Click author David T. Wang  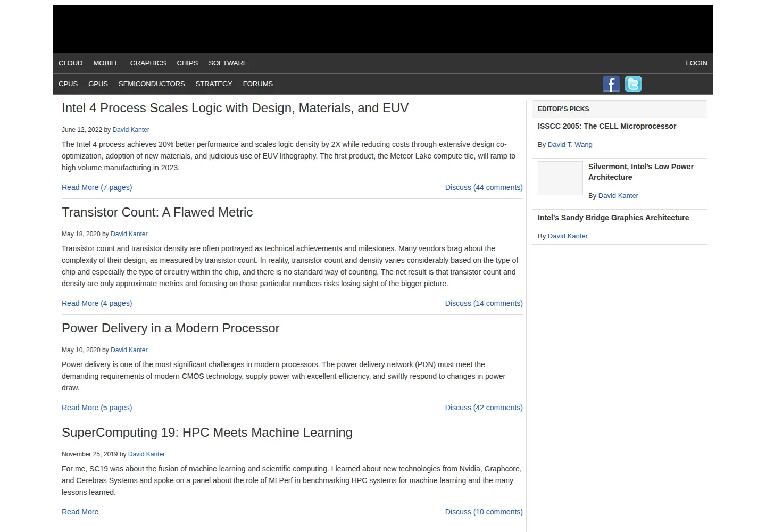point(570,145)
